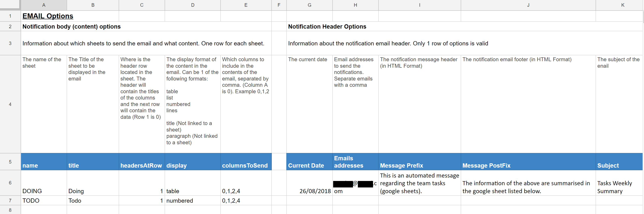Click the 'Doing' title cell

(x=93, y=183)
